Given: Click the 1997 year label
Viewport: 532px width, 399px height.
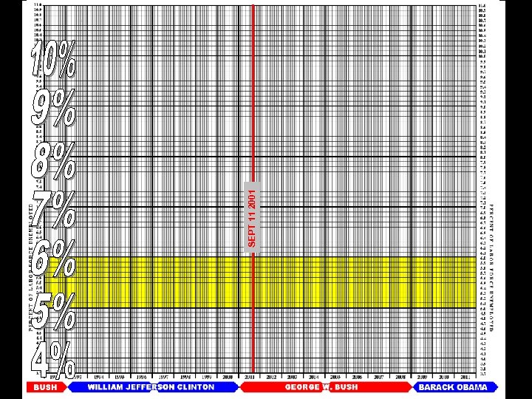Looking at the screenshot, I should pyautogui.click(x=163, y=377).
